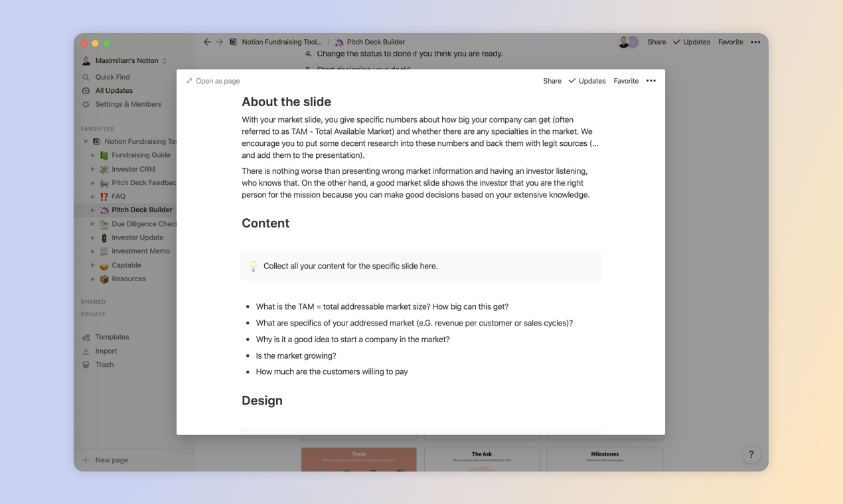Image resolution: width=843 pixels, height=504 pixels.
Task: Click the Captable pie icon
Action: click(x=104, y=265)
